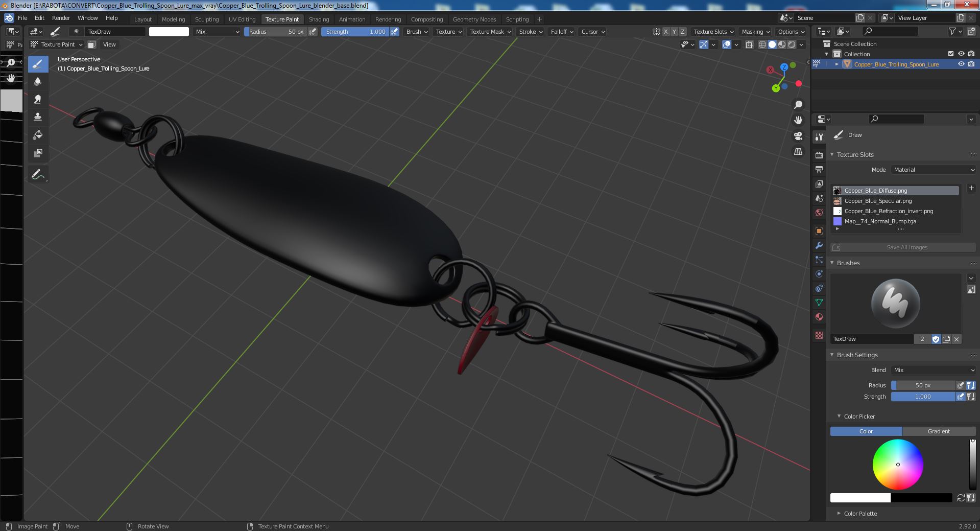The width and height of the screenshot is (980, 531).
Task: Open the Physics properties tab
Action: 819,274
